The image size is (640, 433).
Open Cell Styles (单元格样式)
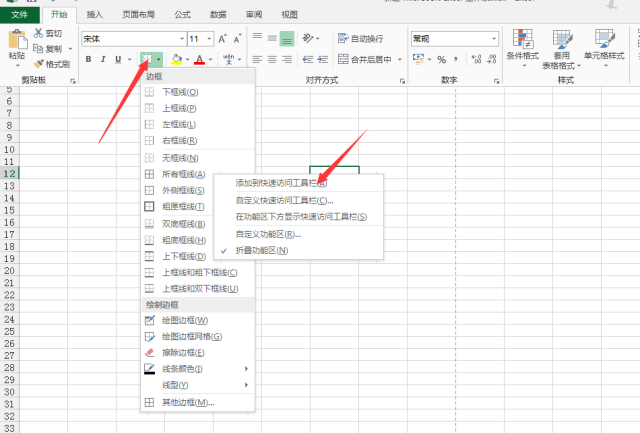pyautogui.click(x=604, y=48)
